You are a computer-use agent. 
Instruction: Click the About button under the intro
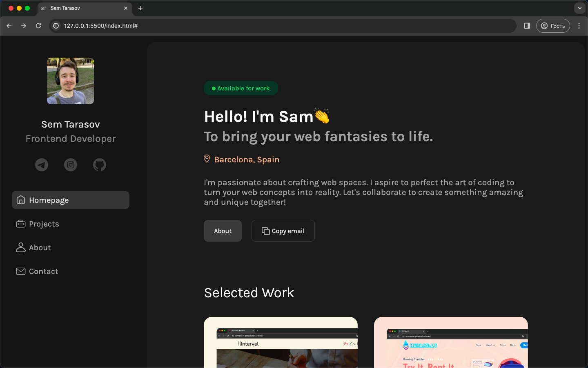[x=223, y=231]
